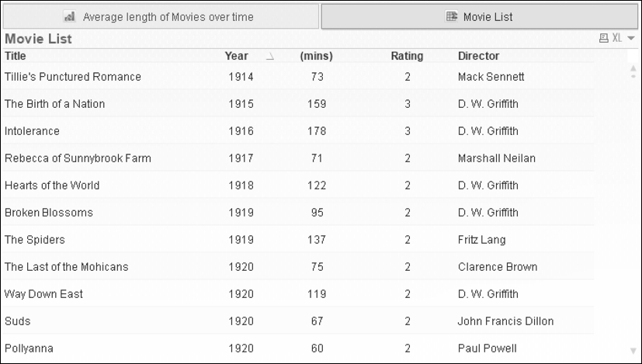This screenshot has height=364, width=642.
Task: Switch to the Movie List tab
Action: 480,17
